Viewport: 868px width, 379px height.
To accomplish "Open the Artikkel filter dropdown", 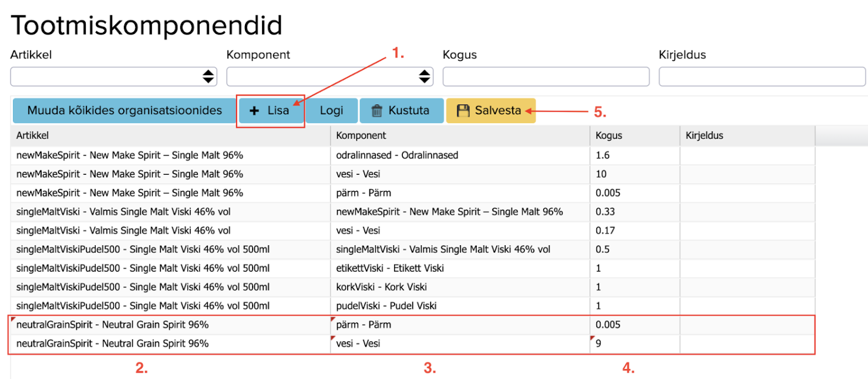I will (x=113, y=76).
